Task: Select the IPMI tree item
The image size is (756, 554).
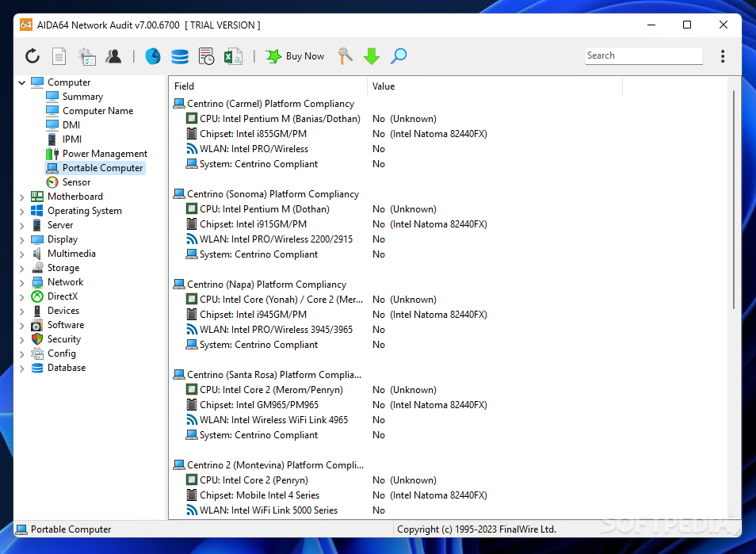Action: (72, 139)
